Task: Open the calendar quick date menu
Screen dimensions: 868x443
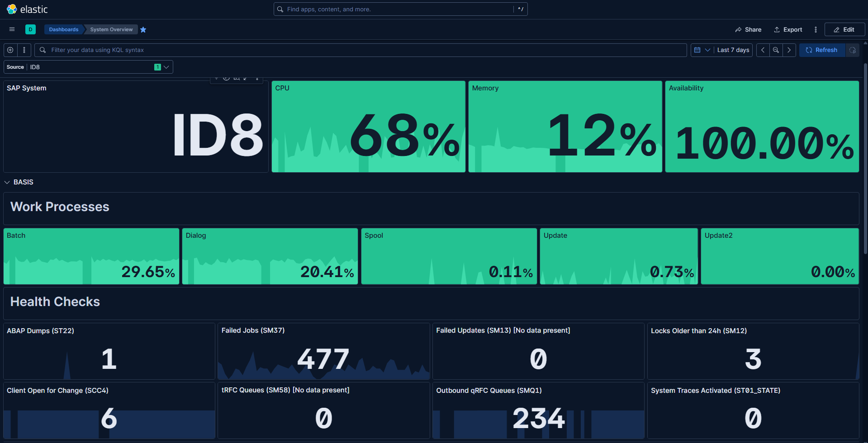Action: click(702, 50)
